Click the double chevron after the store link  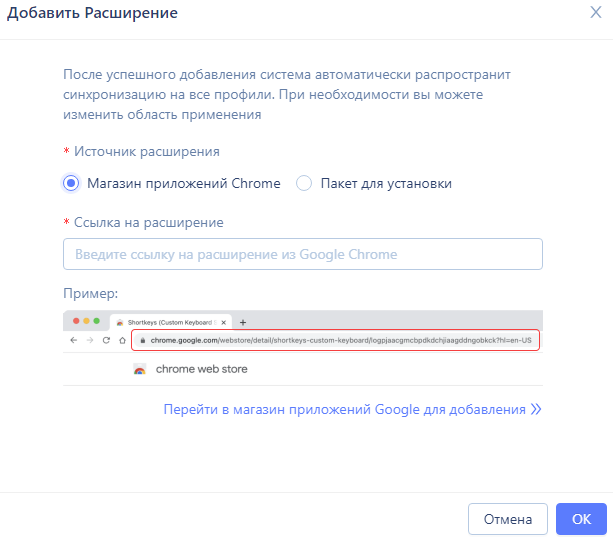click(536, 409)
